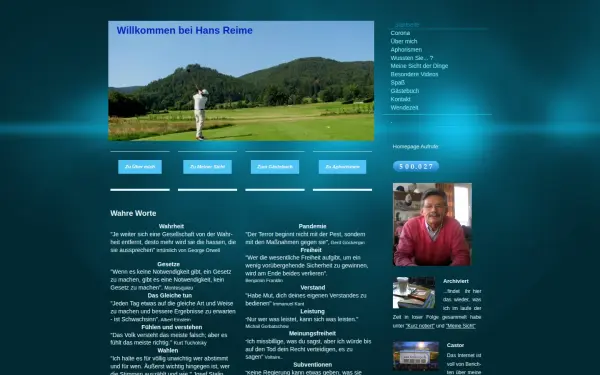Click the 'Voltaire' attribution
The image size is (600, 375).
coord(273,357)
